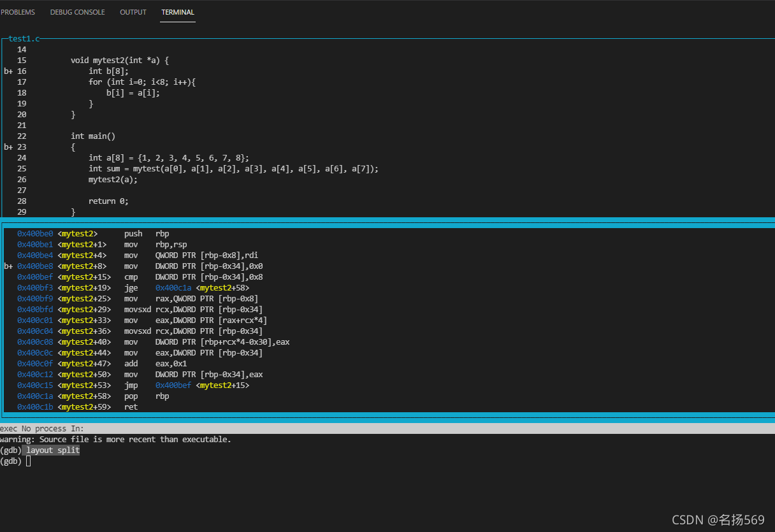Screen dimensions: 775x532
Task: Click the breakpoint marker on source line 16
Action: tap(8, 71)
